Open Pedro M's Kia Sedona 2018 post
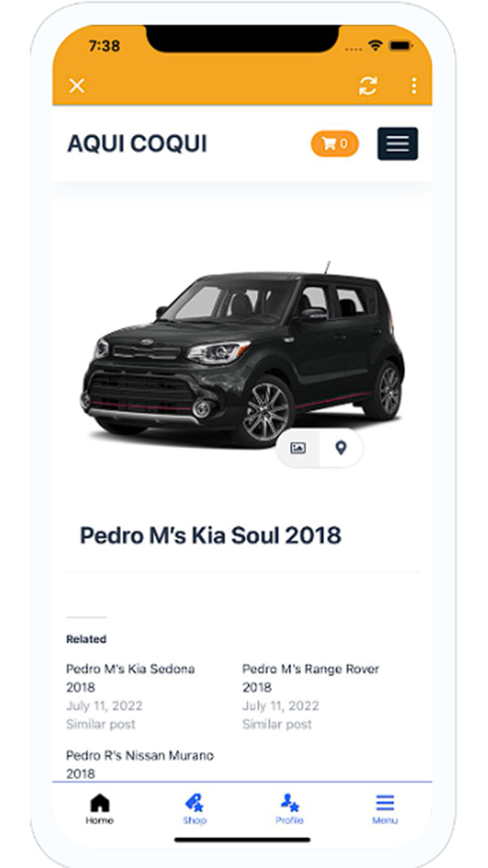Image resolution: width=488 pixels, height=868 pixels. coord(130,678)
